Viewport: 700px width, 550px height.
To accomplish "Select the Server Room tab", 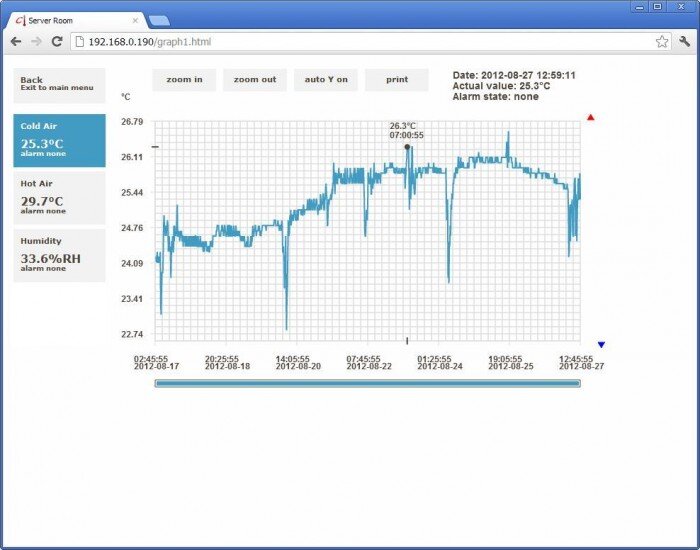I will coord(70,20).
